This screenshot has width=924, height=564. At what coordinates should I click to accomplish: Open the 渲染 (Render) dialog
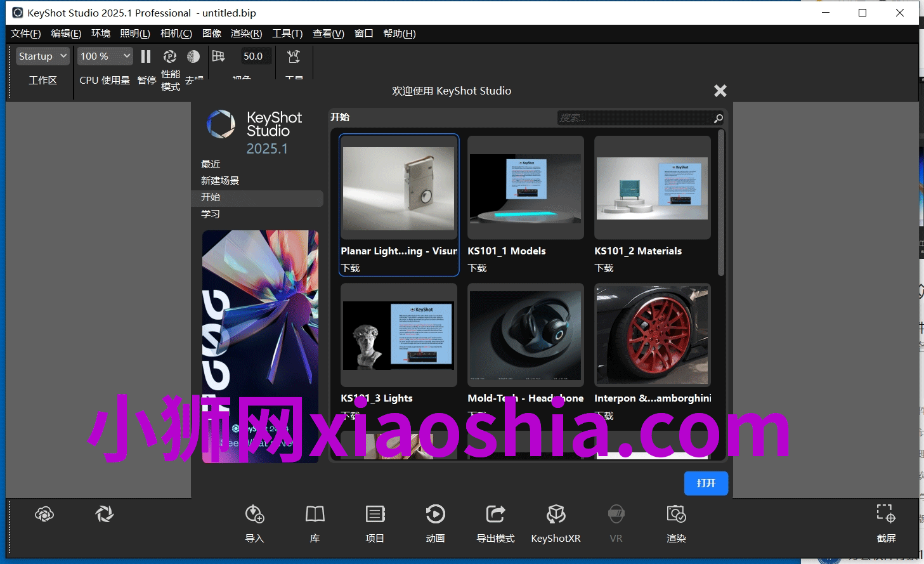pyautogui.click(x=676, y=521)
